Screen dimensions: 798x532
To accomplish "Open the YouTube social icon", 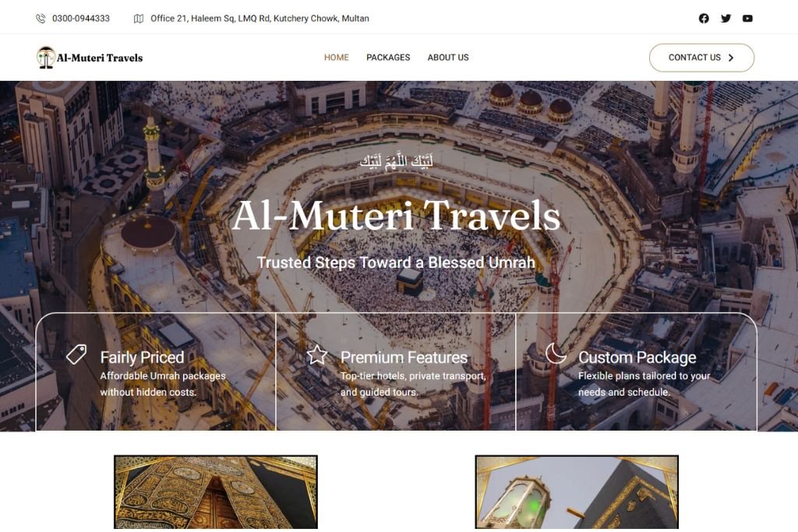I will pyautogui.click(x=747, y=19).
